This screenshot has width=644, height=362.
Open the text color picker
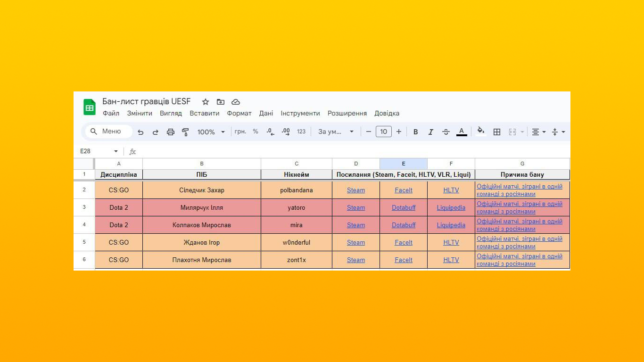pyautogui.click(x=462, y=132)
